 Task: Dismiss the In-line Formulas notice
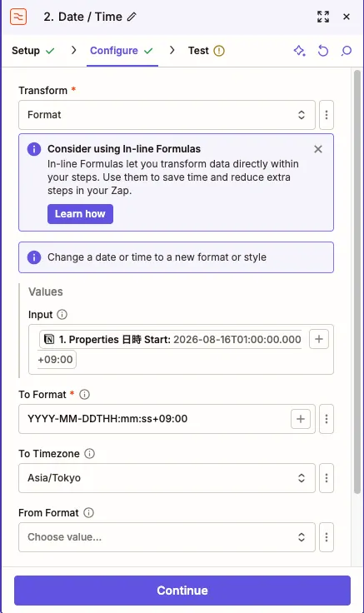[318, 149]
